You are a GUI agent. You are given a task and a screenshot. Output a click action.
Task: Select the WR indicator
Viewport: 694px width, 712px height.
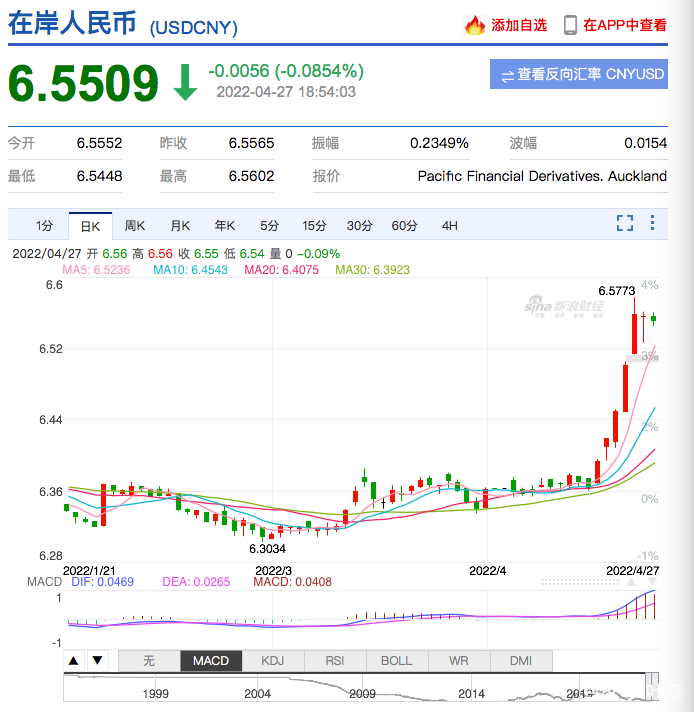click(x=459, y=661)
